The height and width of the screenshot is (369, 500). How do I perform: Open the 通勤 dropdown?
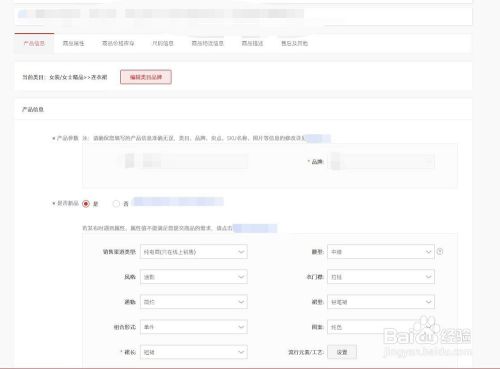(x=194, y=302)
